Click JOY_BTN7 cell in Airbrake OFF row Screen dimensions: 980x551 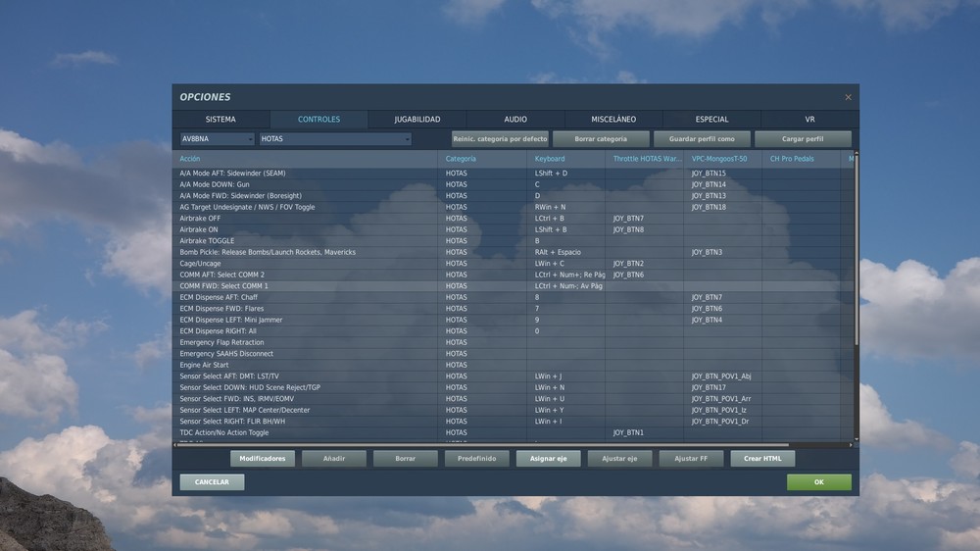tap(645, 219)
